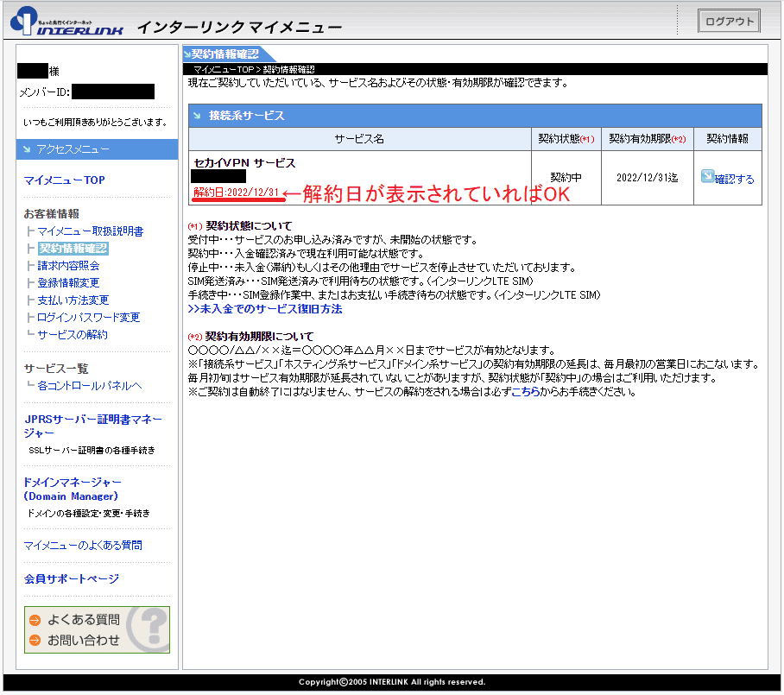Screen dimensions: 784x695
Task: Click the 契約有効期限について heading
Action: (x=259, y=337)
